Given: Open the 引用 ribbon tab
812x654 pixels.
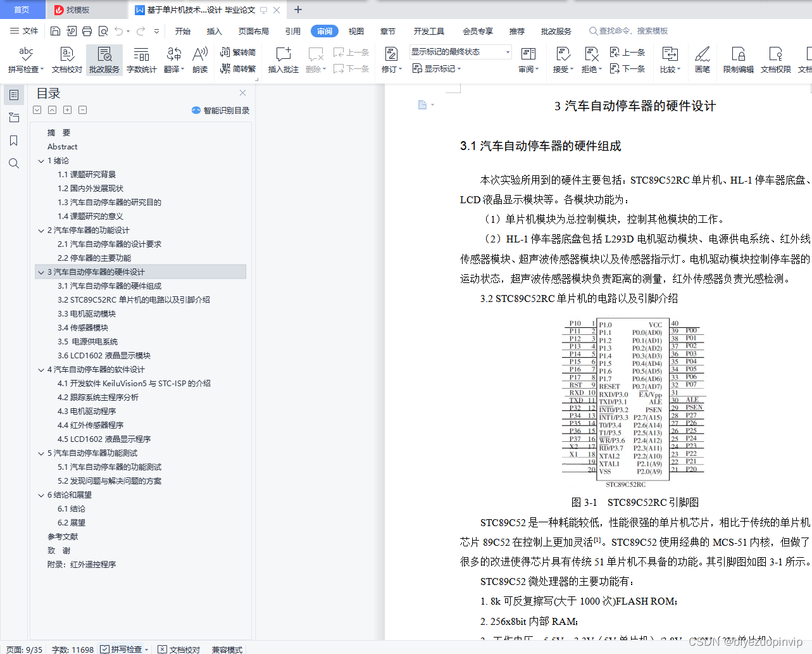Looking at the screenshot, I should tap(293, 31).
